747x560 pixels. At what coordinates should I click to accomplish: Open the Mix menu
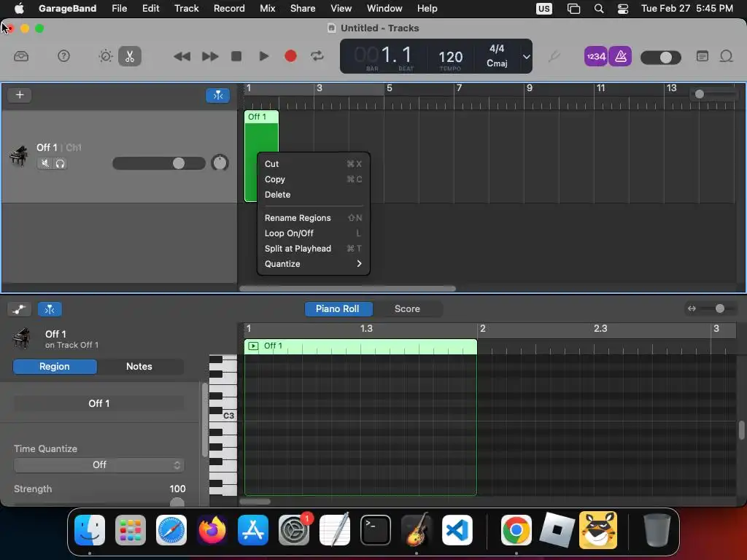267,8
